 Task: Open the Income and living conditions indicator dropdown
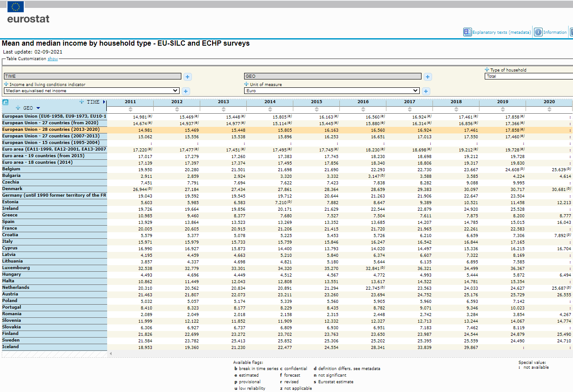pos(92,91)
